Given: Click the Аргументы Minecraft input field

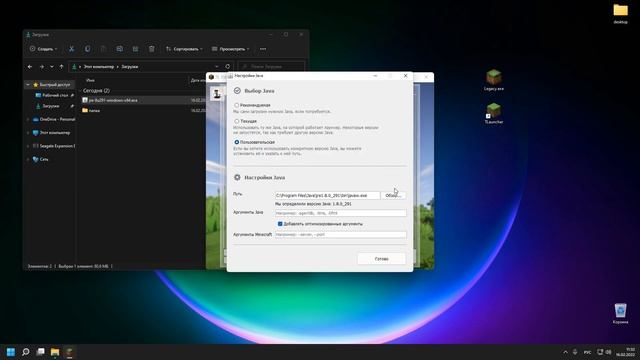Looking at the screenshot, I should [x=340, y=235].
